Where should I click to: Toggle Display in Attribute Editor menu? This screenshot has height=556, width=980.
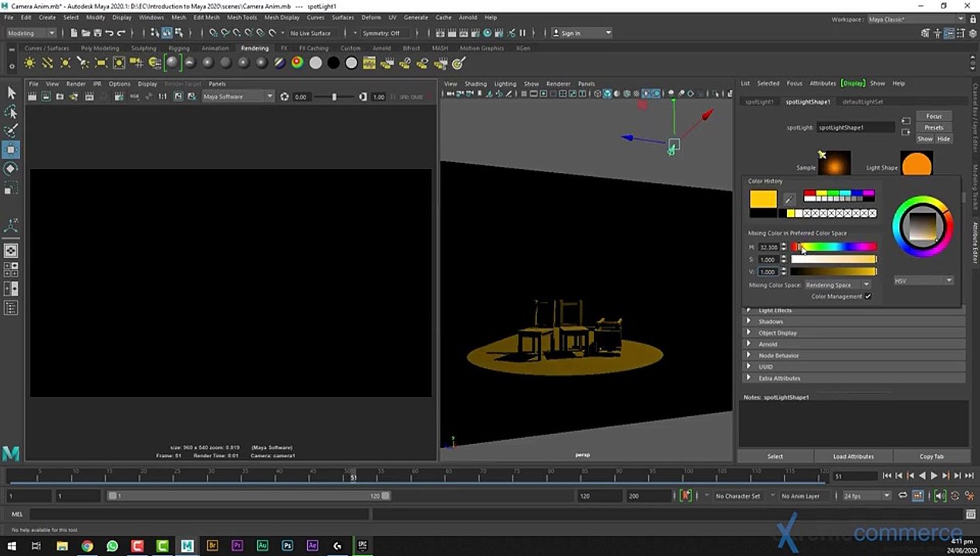[x=853, y=83]
